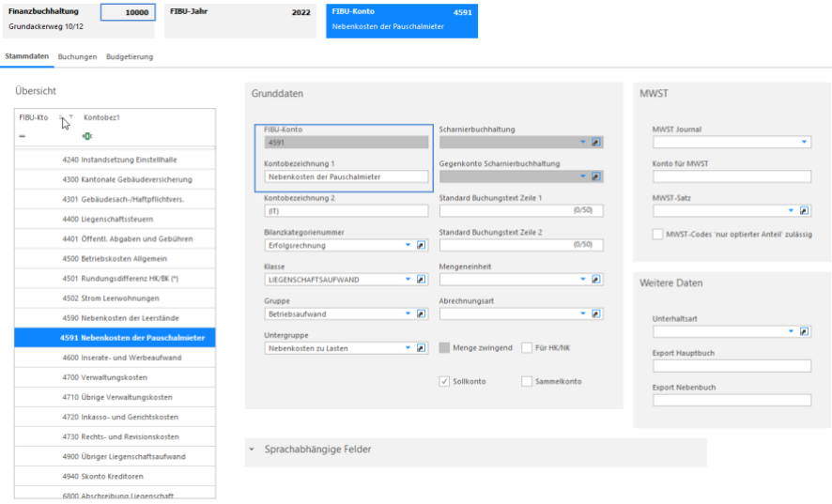832x504 pixels.
Task: Open the MWST Journal dropdown
Action: coord(804,142)
